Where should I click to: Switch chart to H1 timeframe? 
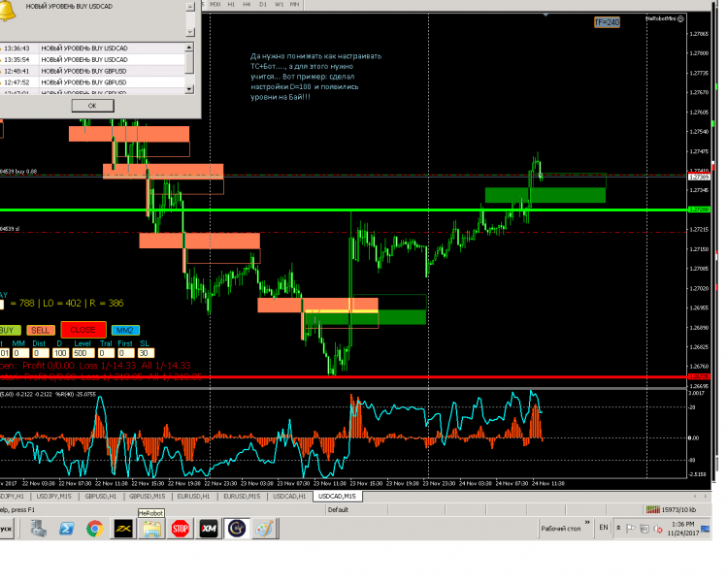[231, 4]
